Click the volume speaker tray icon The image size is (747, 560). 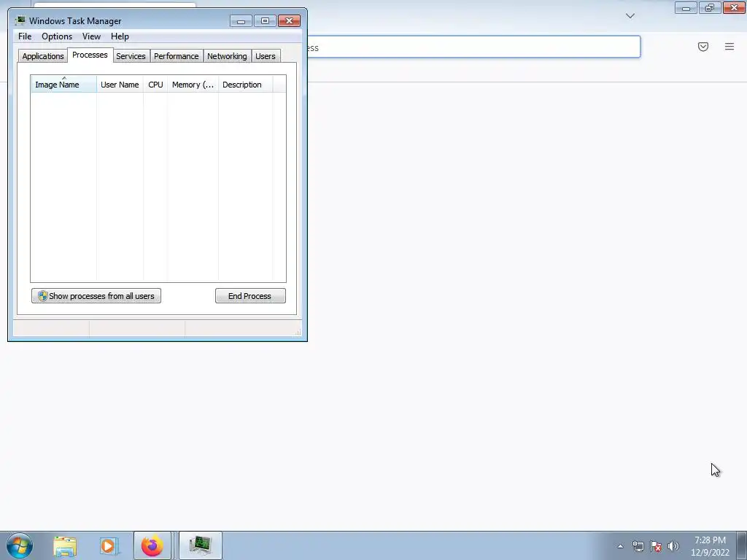(673, 546)
